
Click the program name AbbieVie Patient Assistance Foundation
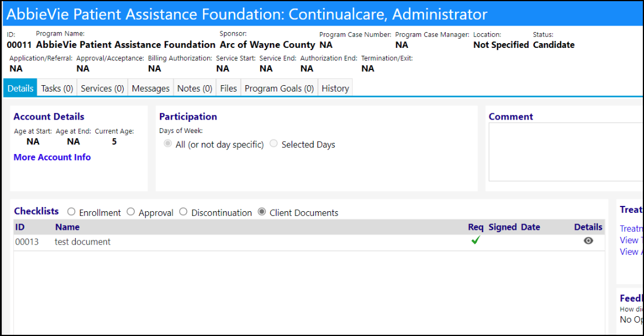click(x=125, y=45)
